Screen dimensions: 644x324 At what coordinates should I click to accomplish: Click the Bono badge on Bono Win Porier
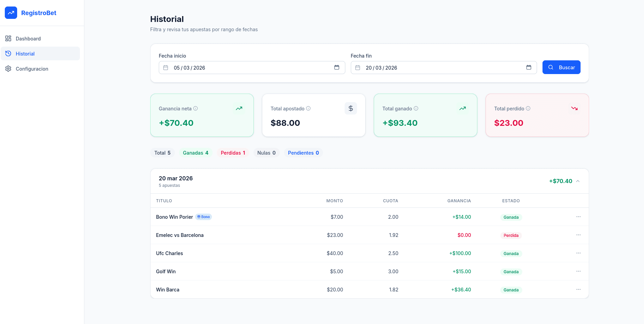[x=204, y=217]
